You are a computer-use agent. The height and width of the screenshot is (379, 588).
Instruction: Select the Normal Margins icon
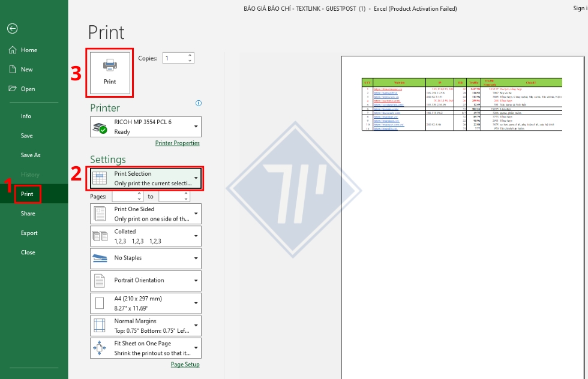coord(100,326)
